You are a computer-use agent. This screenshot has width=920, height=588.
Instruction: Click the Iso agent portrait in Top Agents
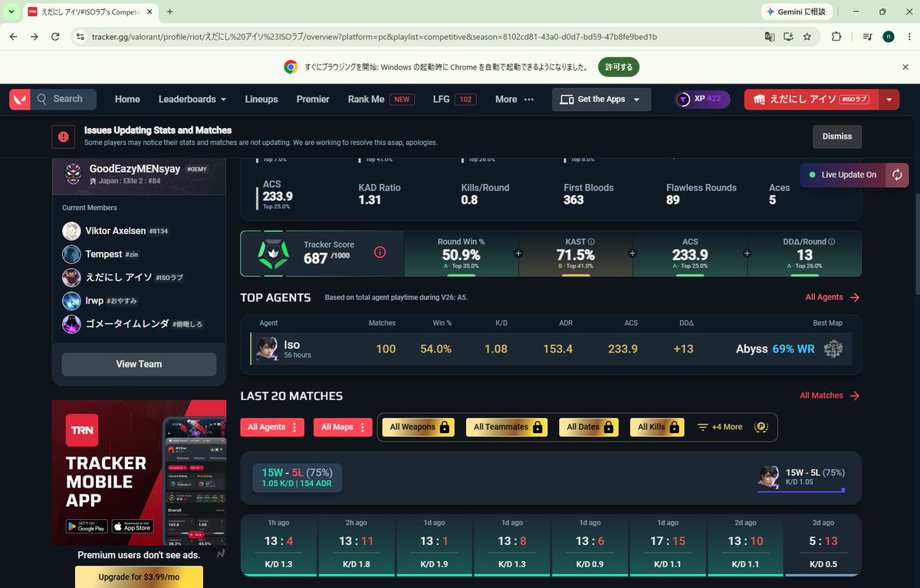(x=268, y=349)
